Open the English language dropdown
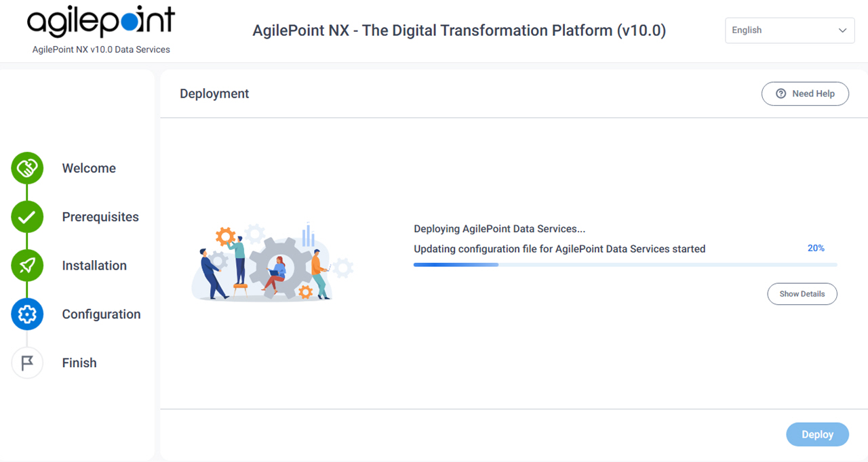868x462 pixels. pyautogui.click(x=790, y=30)
